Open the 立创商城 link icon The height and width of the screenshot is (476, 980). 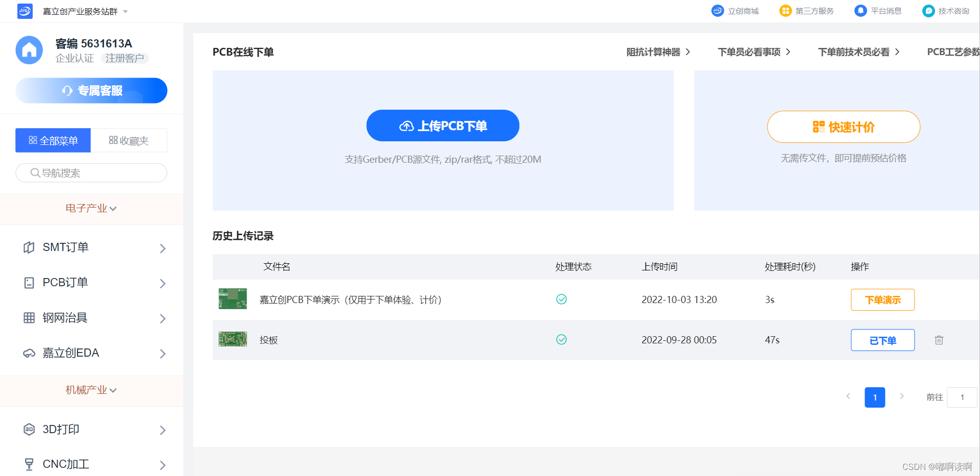tap(718, 11)
